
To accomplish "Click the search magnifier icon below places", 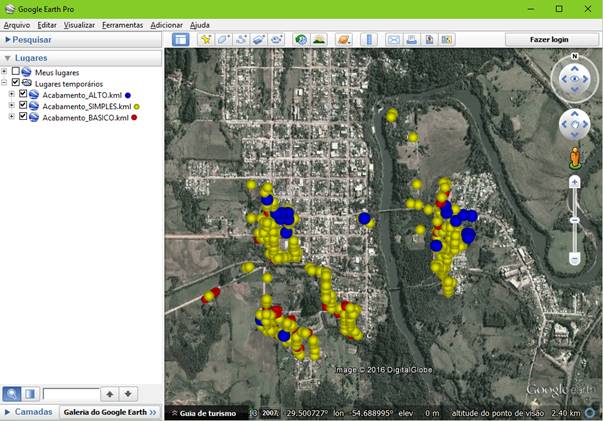I will [12, 394].
